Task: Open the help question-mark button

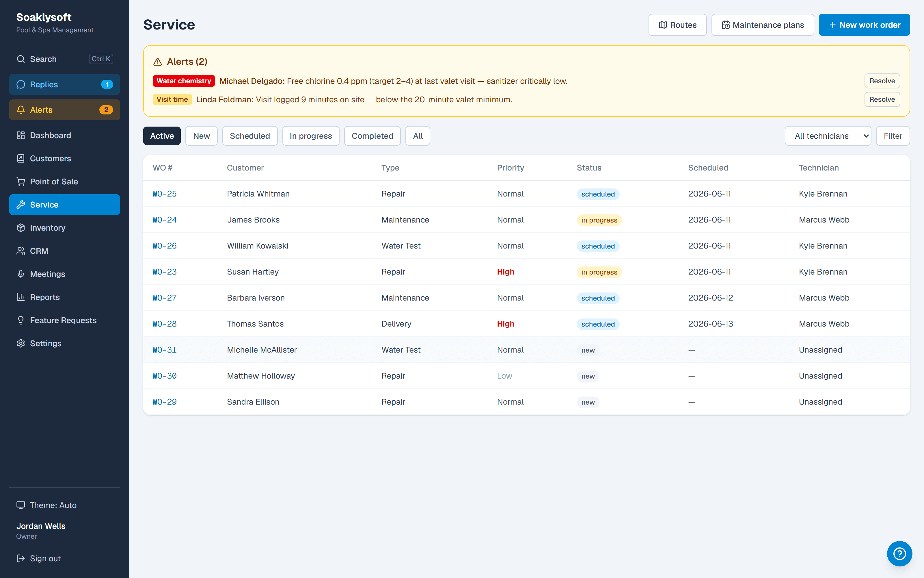Action: [899, 553]
